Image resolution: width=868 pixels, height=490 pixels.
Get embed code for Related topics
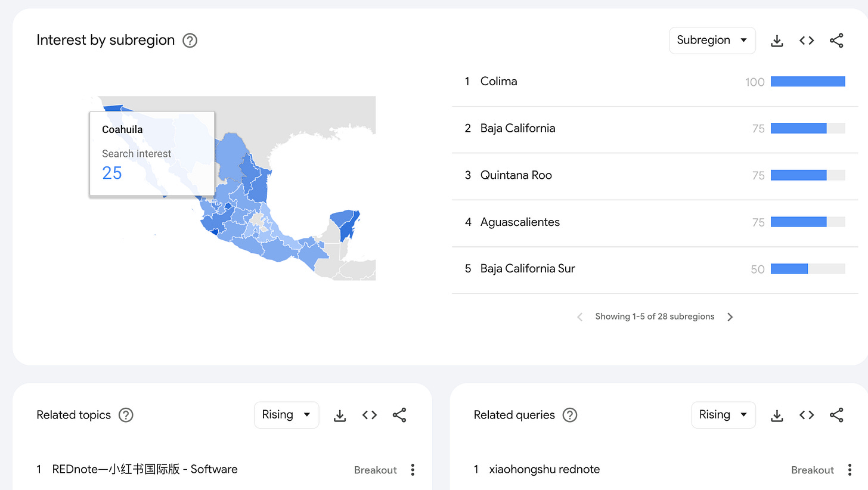370,415
